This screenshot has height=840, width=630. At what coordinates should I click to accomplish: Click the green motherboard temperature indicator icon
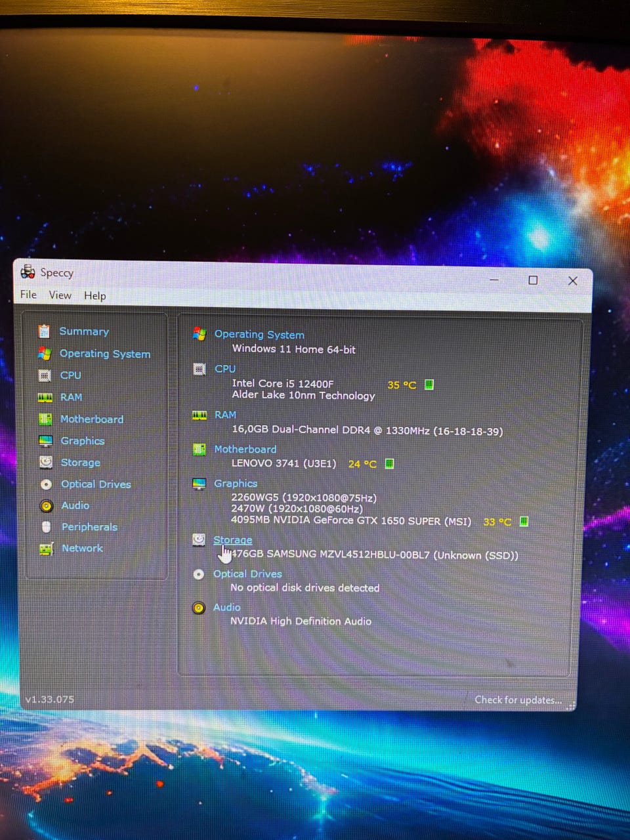(389, 463)
